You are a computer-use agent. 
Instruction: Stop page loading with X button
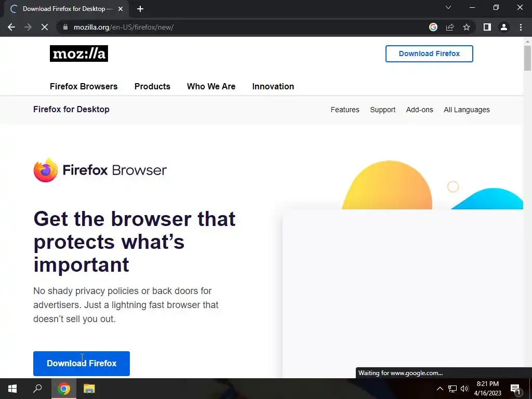45,27
